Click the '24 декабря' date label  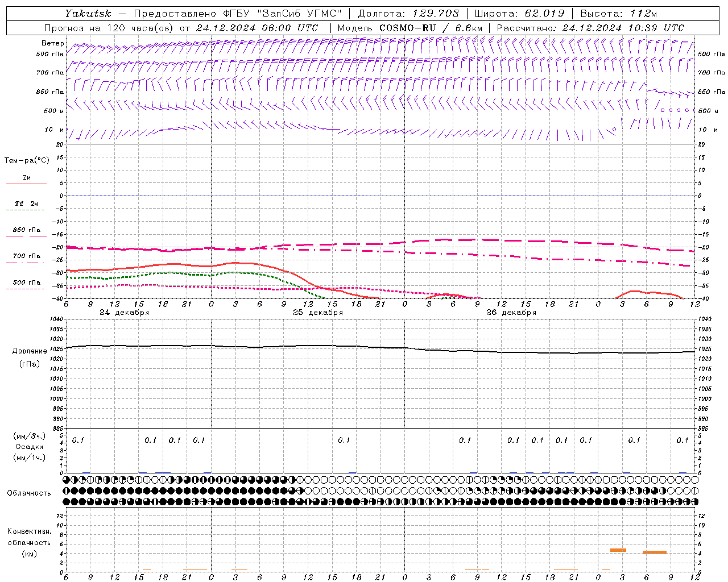click(125, 313)
